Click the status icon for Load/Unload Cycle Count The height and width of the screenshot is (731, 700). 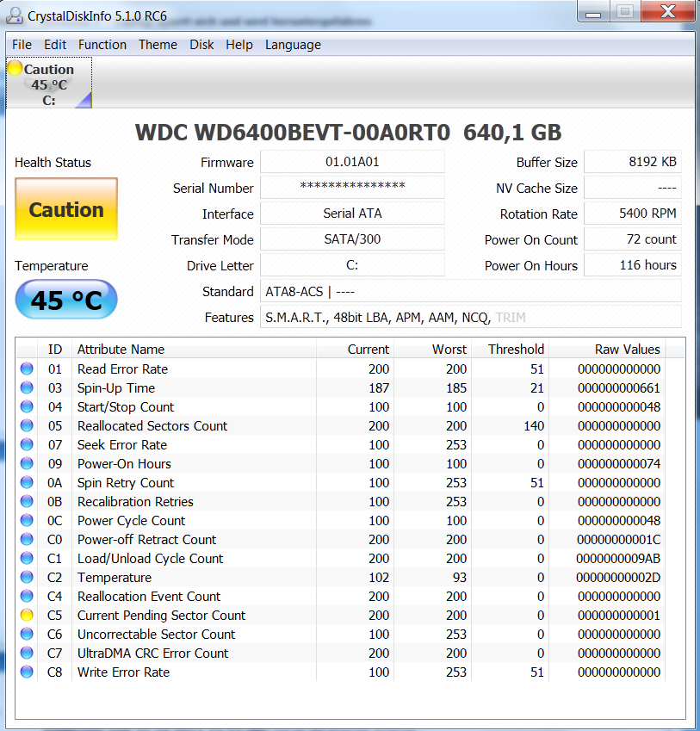click(x=27, y=558)
